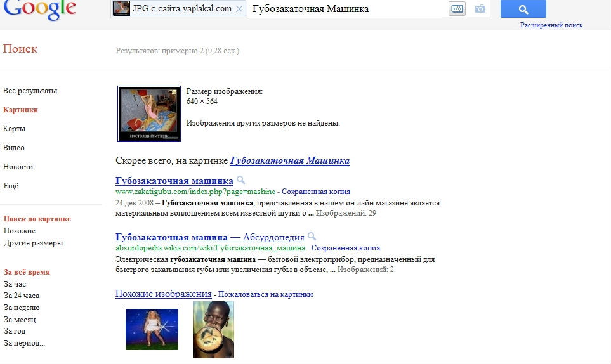Click the preview magnifier beside Абсурдопедия result
This screenshot has width=611, height=364.
coord(312,237)
